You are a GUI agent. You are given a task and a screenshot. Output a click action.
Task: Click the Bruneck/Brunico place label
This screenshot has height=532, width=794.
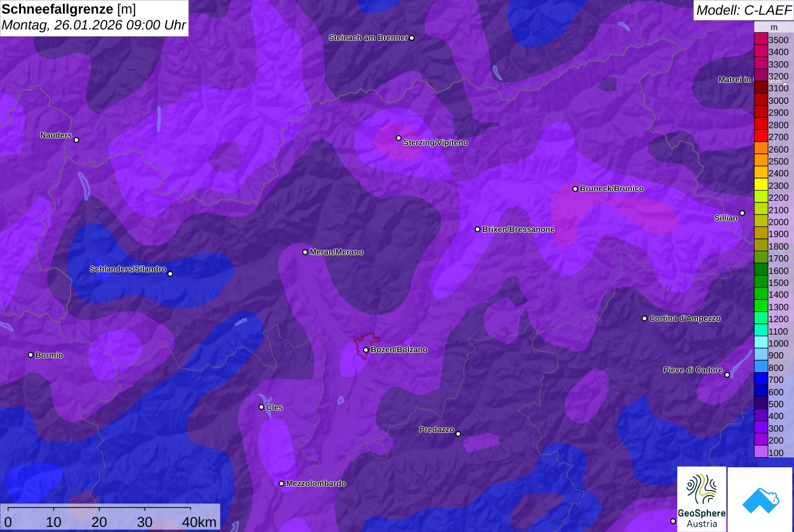[612, 188]
